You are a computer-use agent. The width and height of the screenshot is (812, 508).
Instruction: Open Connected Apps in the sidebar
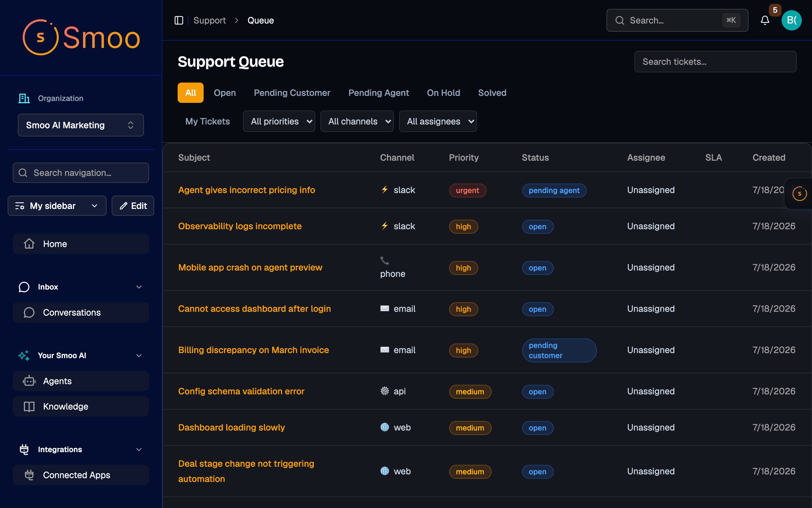pyautogui.click(x=81, y=475)
